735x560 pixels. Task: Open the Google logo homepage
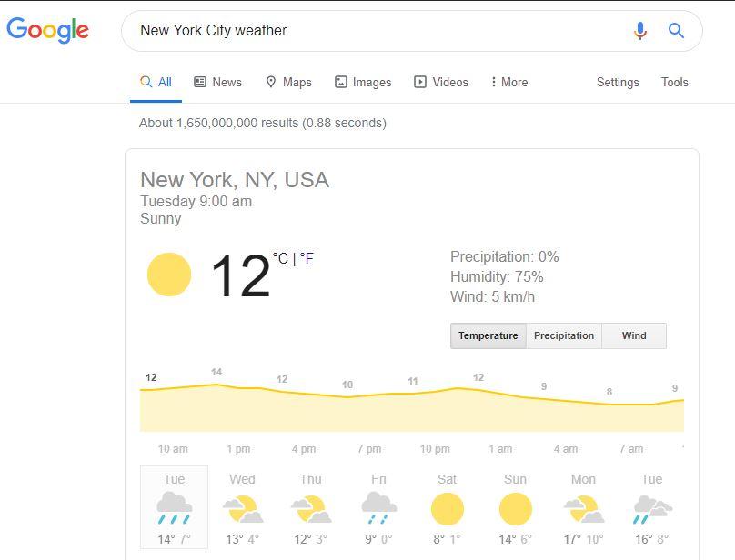47,30
